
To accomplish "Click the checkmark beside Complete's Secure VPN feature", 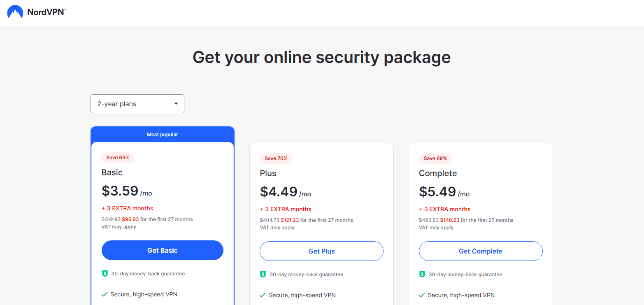I will (x=422, y=295).
